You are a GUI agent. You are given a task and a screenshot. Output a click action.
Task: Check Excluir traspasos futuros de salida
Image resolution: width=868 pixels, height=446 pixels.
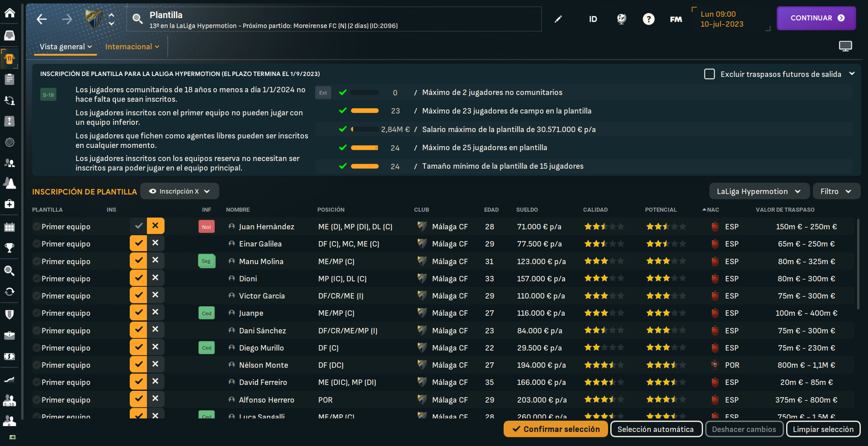709,74
